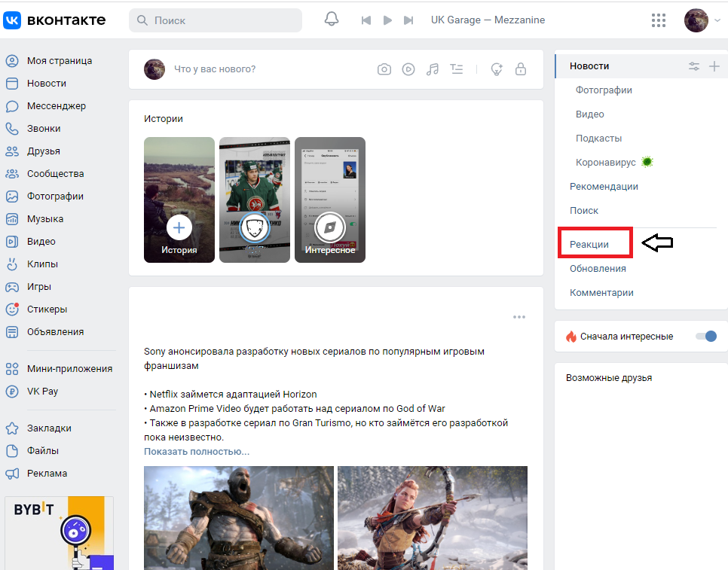
Task: Click the Реклама megaphone icon
Action: click(12, 474)
